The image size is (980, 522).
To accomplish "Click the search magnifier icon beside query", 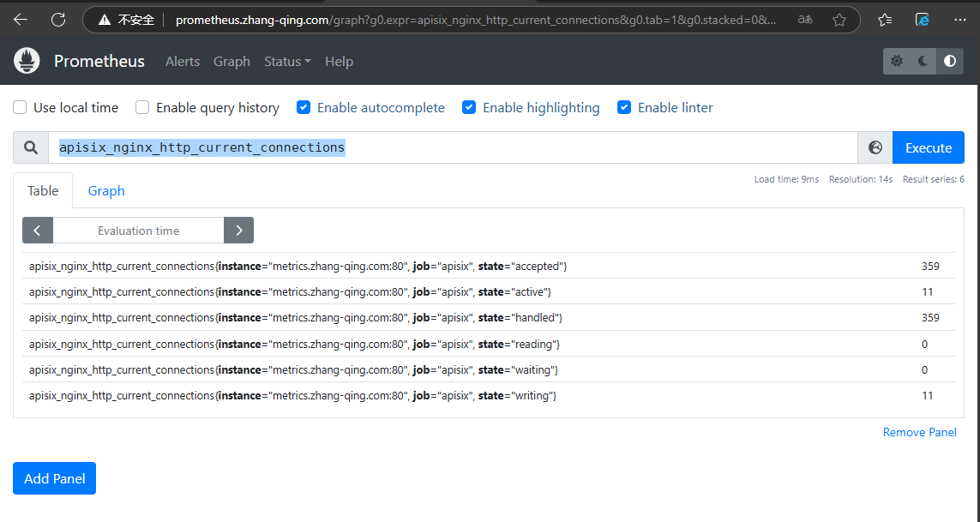I will 31,147.
